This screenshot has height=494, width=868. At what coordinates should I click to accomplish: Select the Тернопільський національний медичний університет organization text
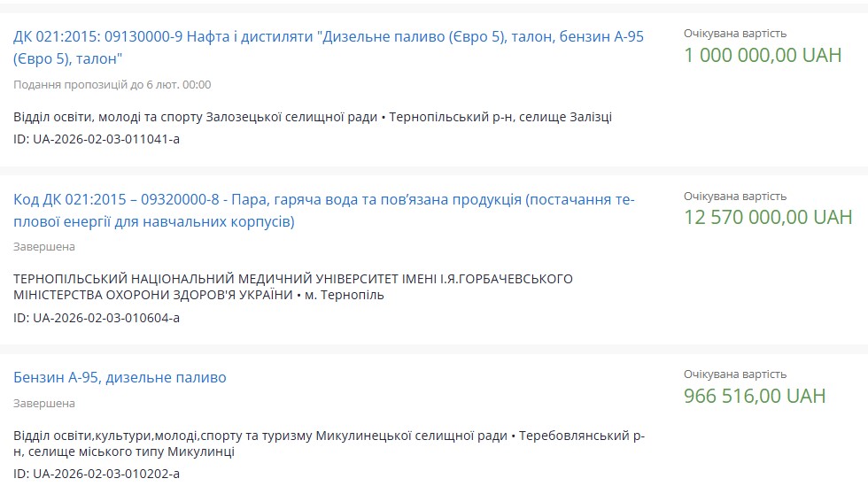[292, 279]
